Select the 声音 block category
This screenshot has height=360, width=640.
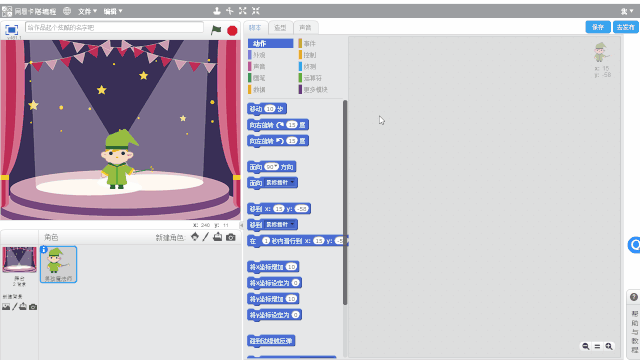(271, 66)
